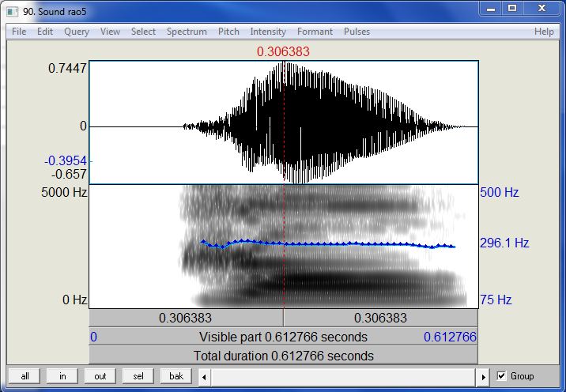Open the Pulses menu
The width and height of the screenshot is (566, 392).
tap(357, 32)
